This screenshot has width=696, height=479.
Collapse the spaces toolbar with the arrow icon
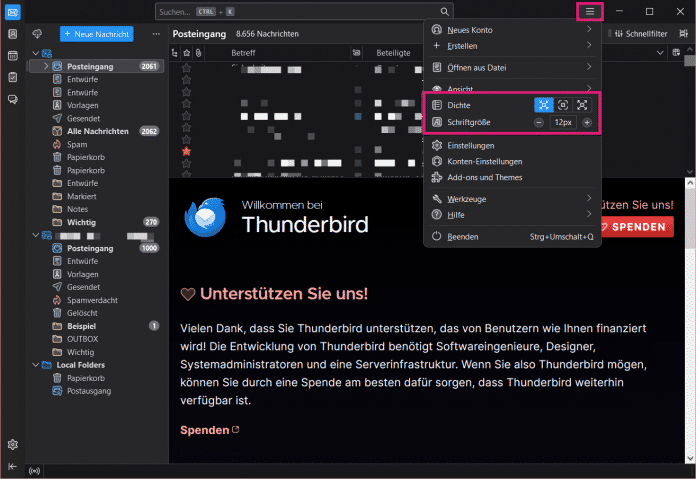[x=12, y=467]
